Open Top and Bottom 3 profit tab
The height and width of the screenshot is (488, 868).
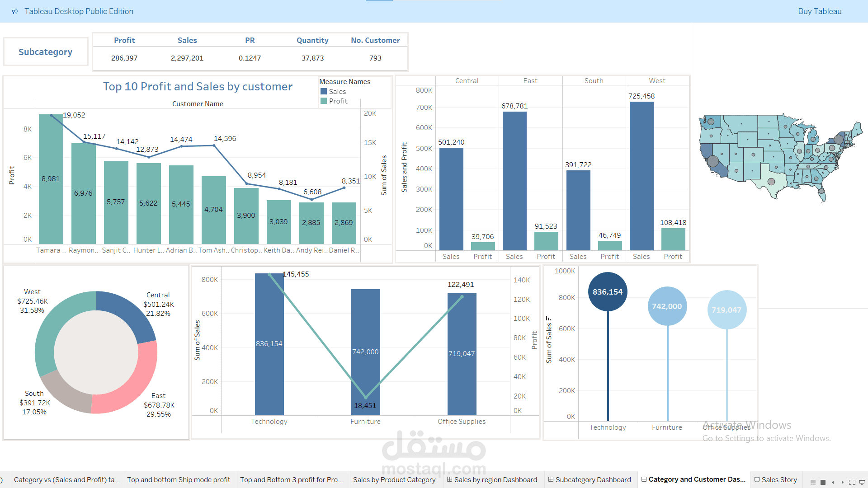click(x=292, y=479)
